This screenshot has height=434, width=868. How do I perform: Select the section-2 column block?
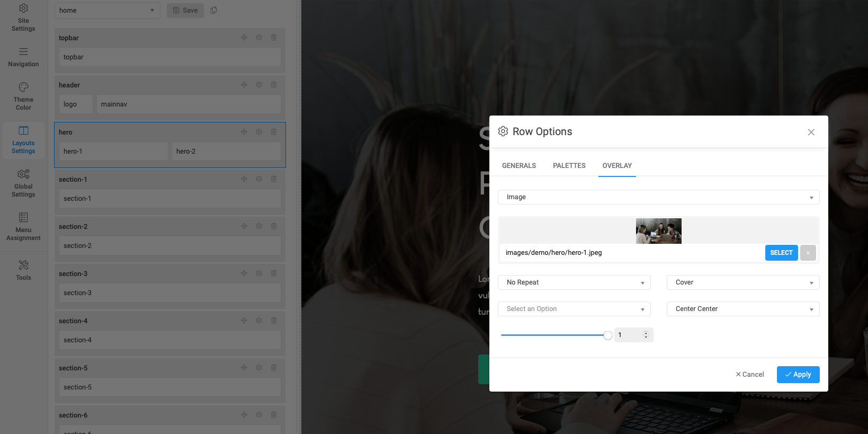[170, 246]
